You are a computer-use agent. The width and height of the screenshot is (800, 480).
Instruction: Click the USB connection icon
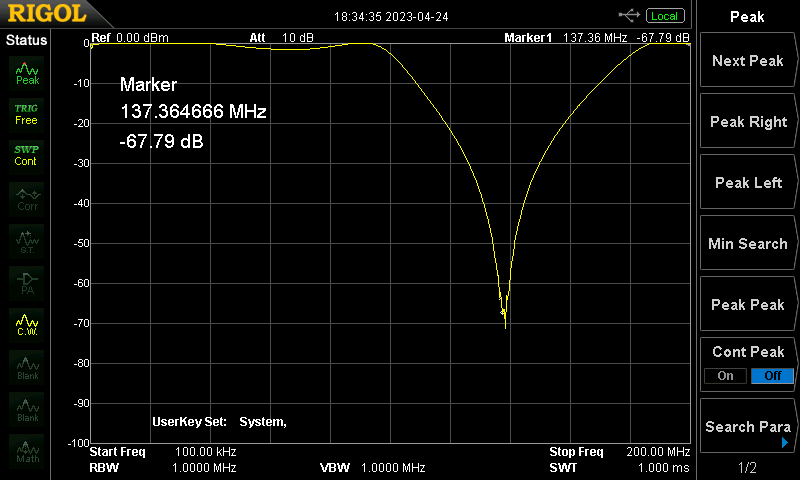coord(629,15)
